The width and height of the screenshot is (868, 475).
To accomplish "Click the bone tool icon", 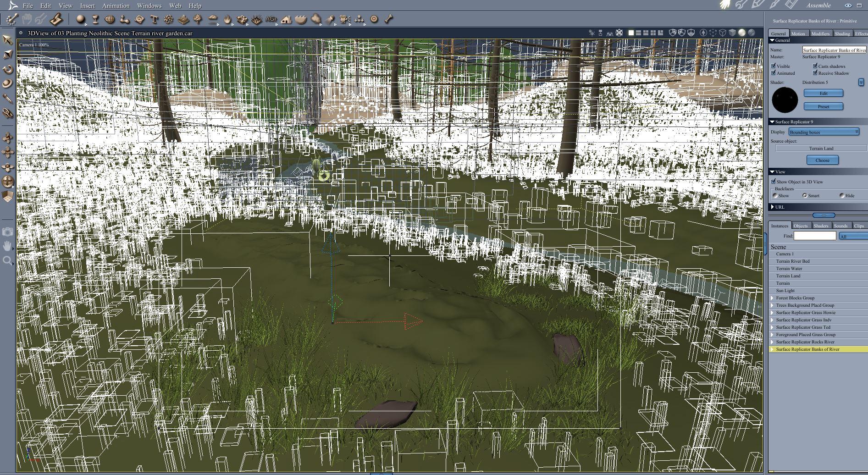I will (x=389, y=19).
